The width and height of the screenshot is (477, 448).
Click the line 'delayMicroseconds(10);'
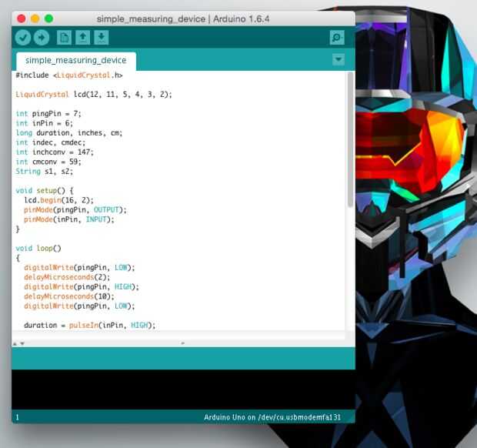pos(69,296)
